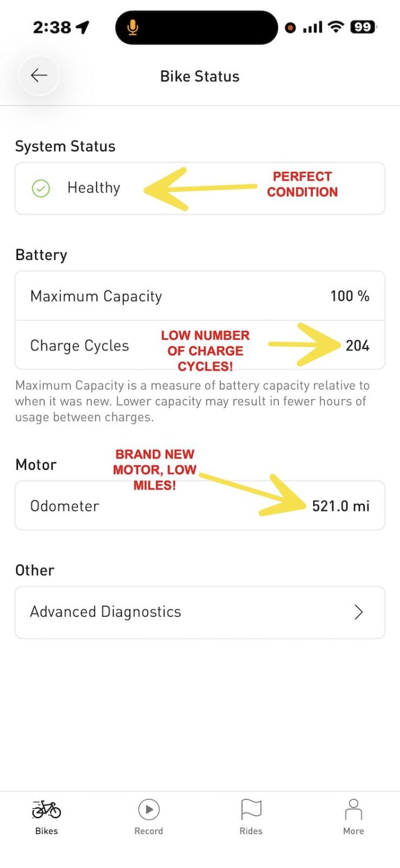Tap the Bikes bicycle icon
Viewport: 400px width, 868px height.
[46, 808]
